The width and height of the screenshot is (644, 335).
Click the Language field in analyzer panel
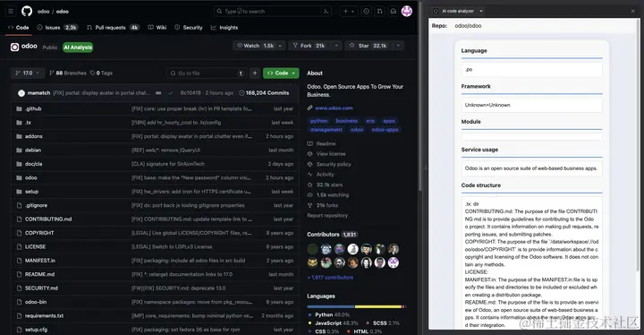pos(532,70)
